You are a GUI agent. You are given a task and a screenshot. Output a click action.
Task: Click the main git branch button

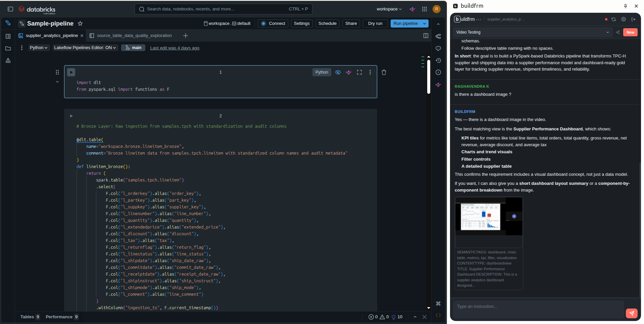133,48
